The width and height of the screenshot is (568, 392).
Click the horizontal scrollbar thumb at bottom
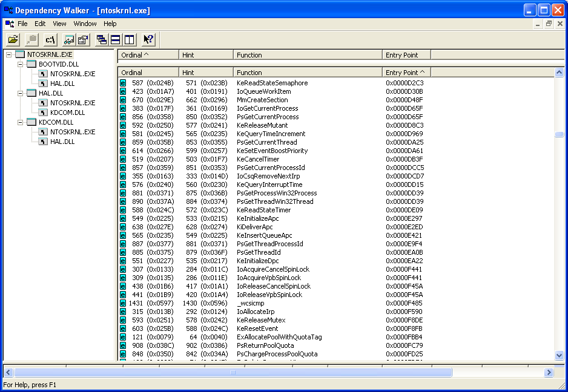pos(233,372)
